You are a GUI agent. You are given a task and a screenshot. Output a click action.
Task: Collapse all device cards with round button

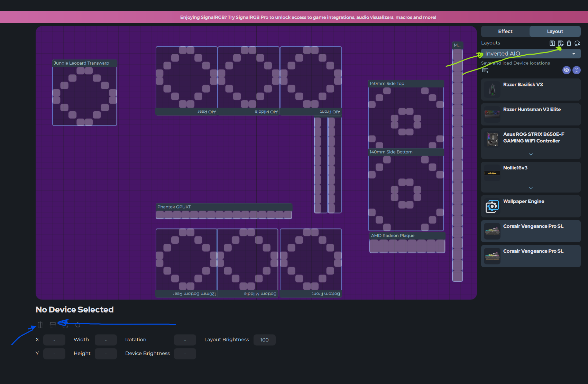coord(577,70)
